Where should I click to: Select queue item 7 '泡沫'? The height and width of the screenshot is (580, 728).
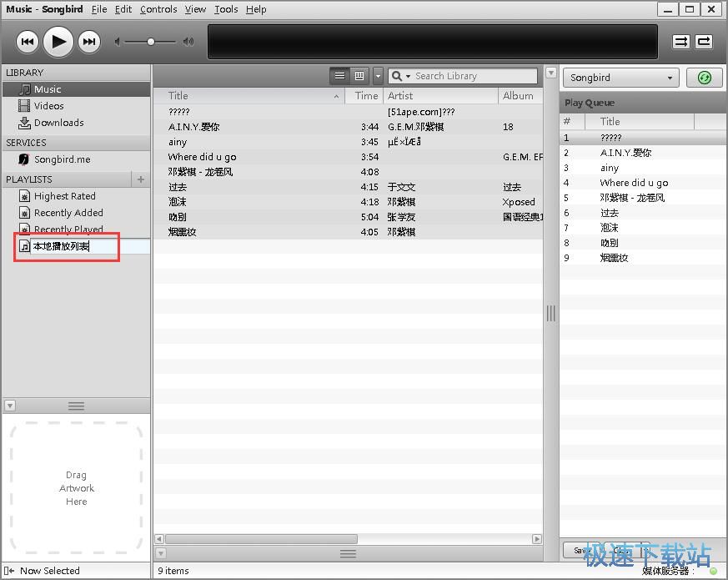(x=643, y=228)
